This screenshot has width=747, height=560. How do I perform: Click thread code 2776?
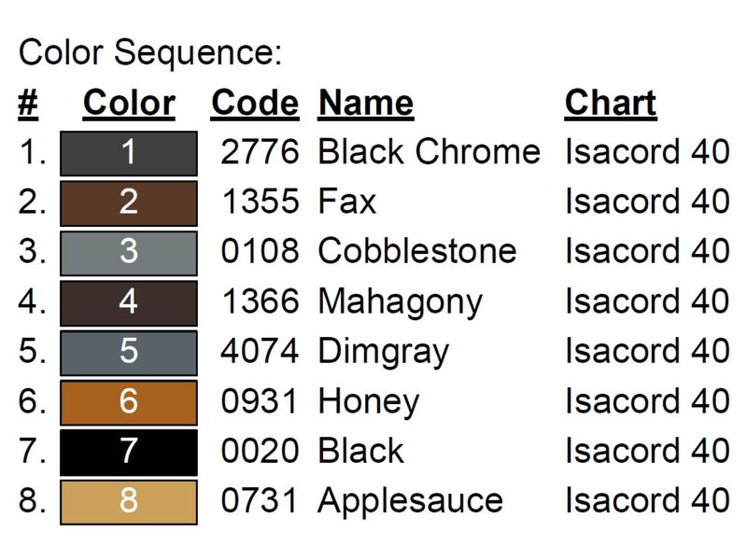(261, 152)
